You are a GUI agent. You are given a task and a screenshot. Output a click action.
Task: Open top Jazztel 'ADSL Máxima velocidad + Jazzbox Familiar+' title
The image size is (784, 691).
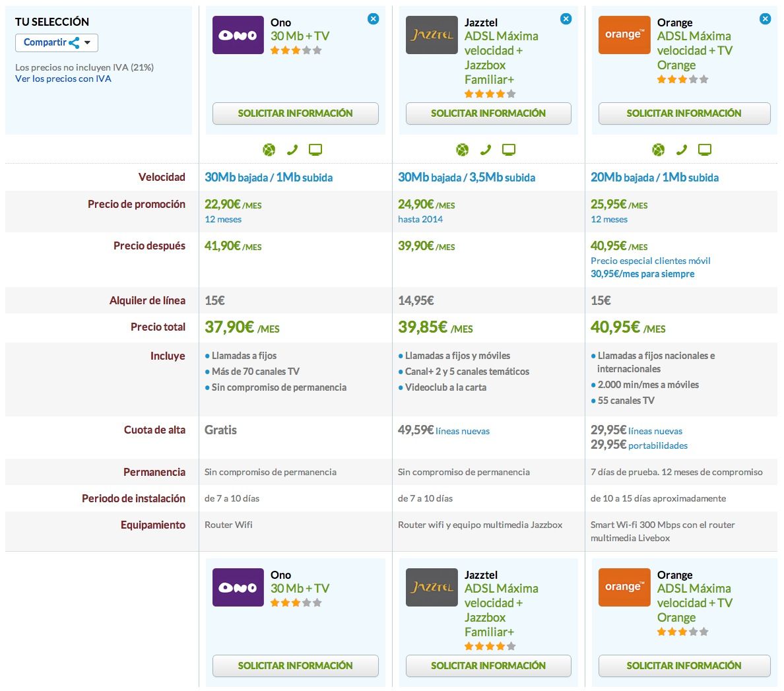(x=502, y=58)
